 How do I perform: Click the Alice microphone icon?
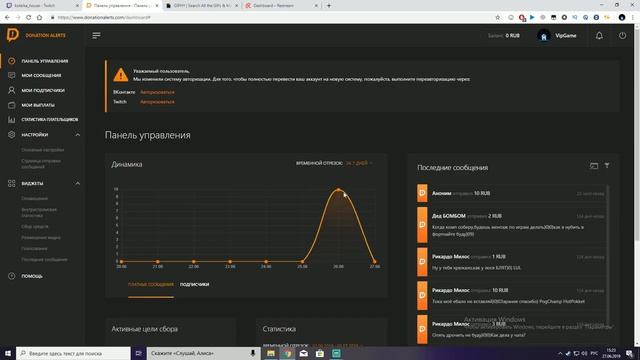coord(253,353)
